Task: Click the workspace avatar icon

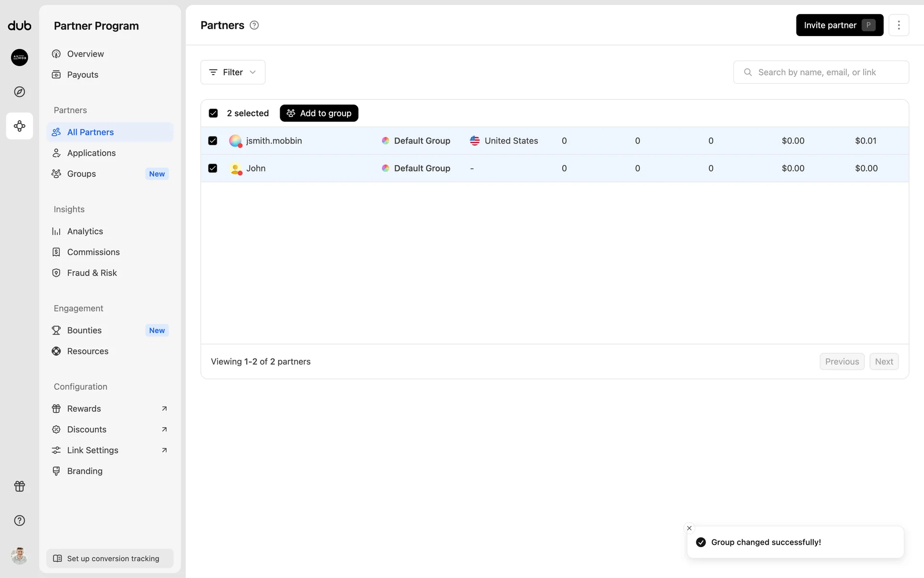Action: click(x=19, y=57)
